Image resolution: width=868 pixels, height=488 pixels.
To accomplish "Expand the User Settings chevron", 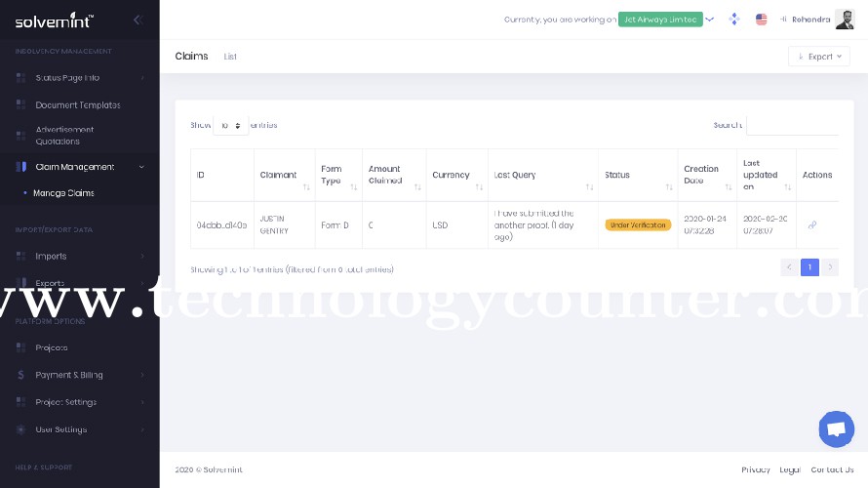I will click(142, 429).
